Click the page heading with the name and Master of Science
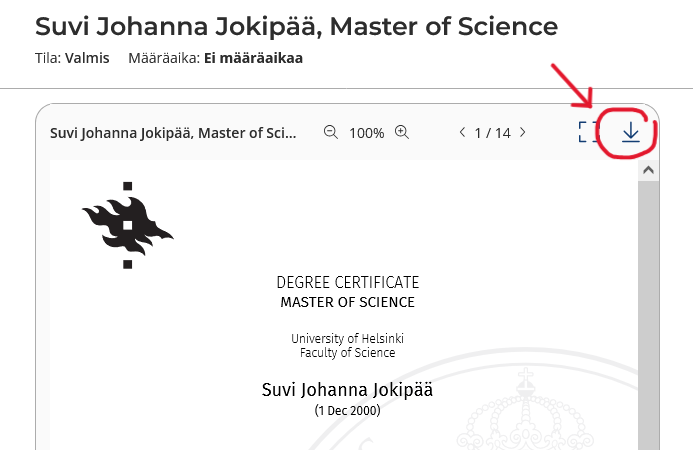The width and height of the screenshot is (693, 450). (x=296, y=27)
